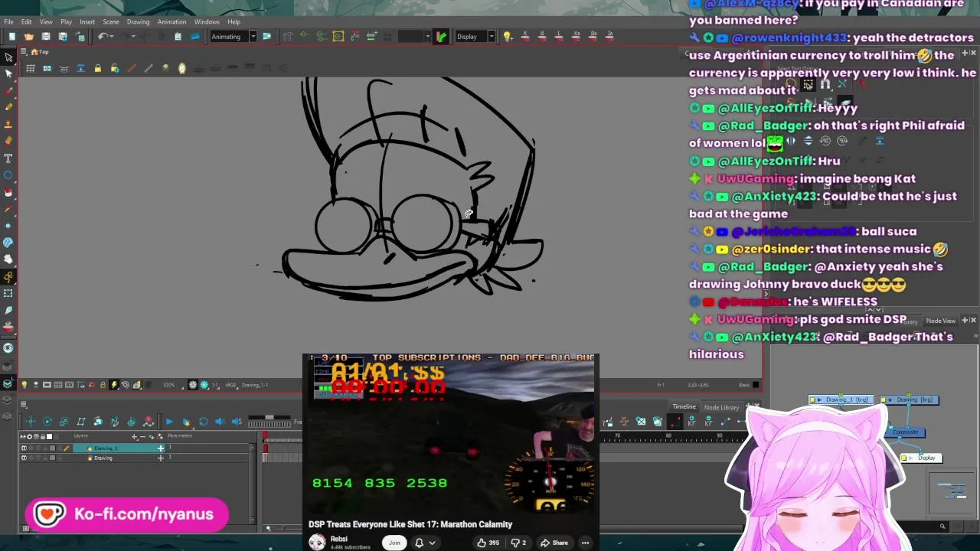Toggle visibility of the Drawing layer
The width and height of the screenshot is (980, 551).
pyautogui.click(x=24, y=458)
